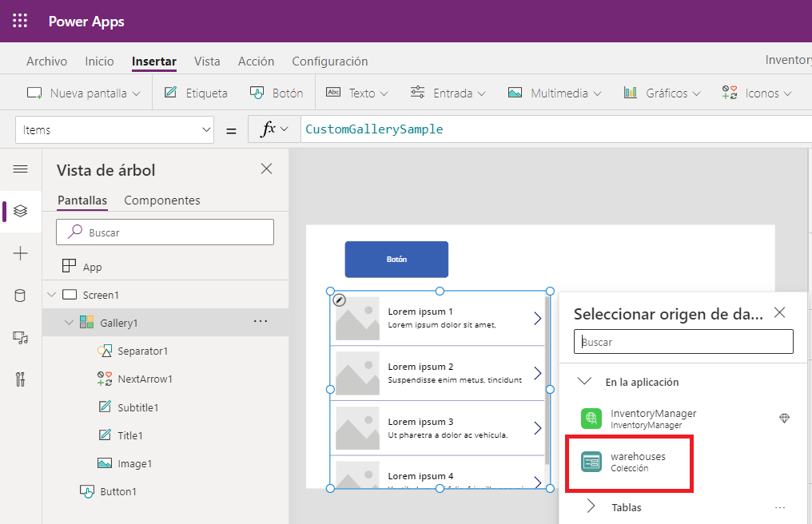Click the gallery vertical scrollbar
The width and height of the screenshot is (812, 524).
click(x=547, y=380)
